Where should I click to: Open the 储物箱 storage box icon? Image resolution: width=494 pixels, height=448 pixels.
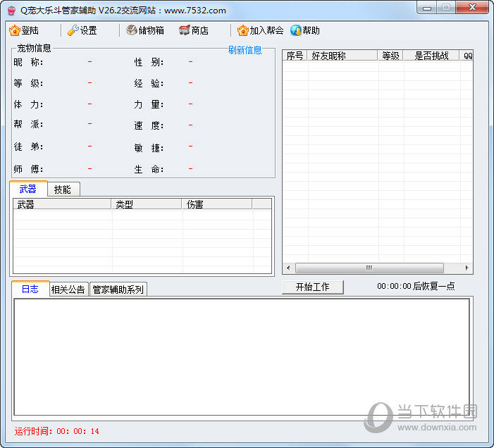[132, 30]
